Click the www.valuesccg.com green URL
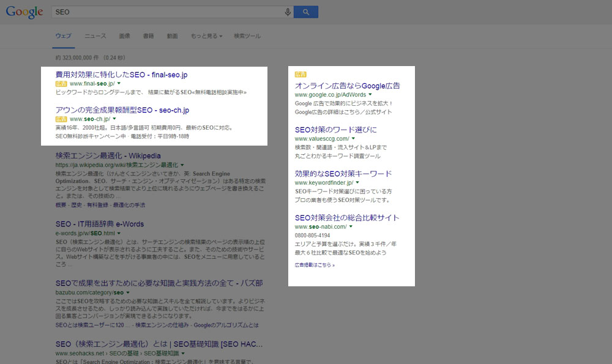Viewport: 612px width, 364px height. click(322, 139)
